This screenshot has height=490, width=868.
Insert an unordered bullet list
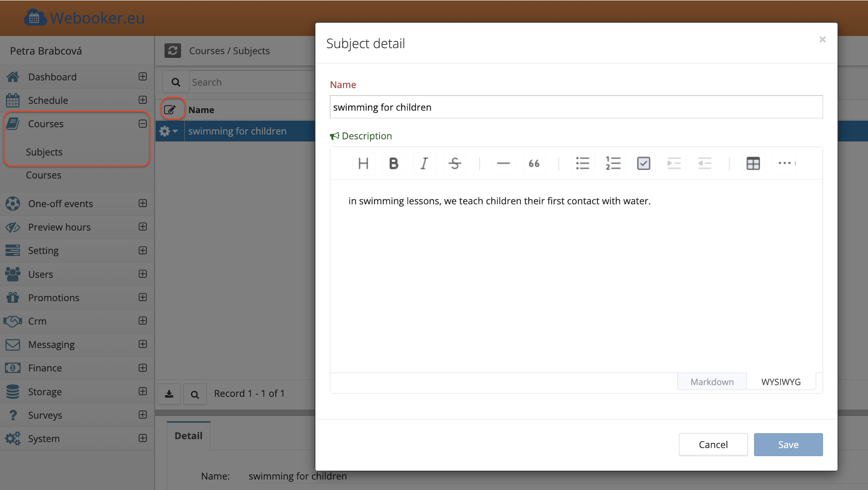(x=582, y=163)
